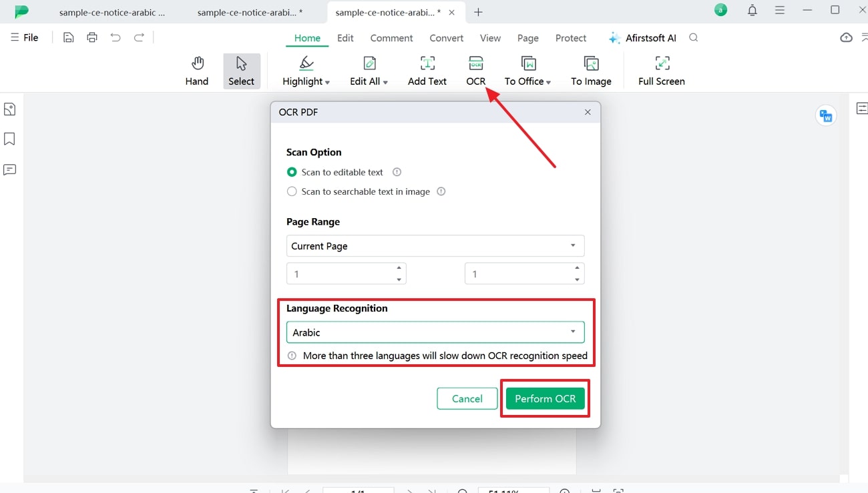Viewport: 868px width, 493px height.
Task: Decrease the end page number
Action: click(577, 280)
